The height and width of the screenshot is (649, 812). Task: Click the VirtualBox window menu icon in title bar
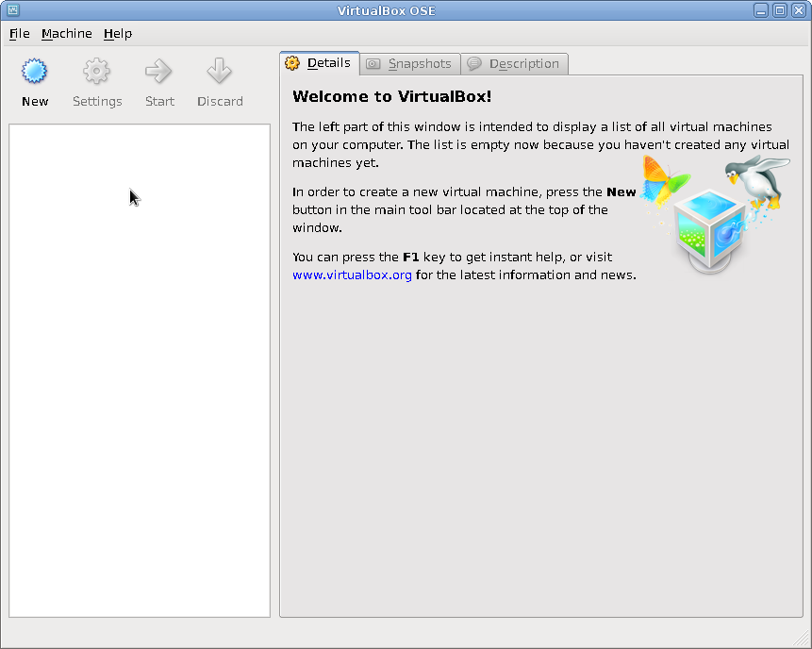tap(13, 9)
